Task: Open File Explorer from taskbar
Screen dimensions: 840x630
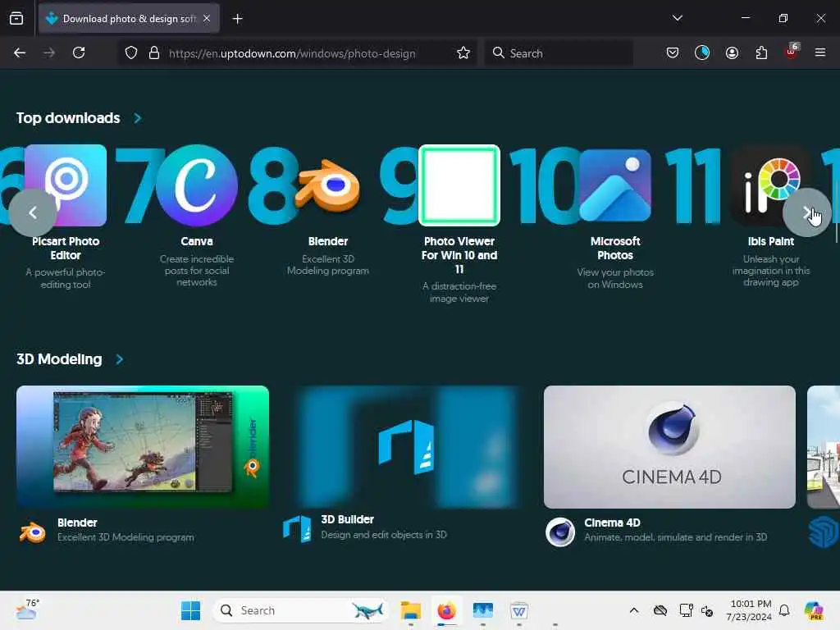Action: click(x=411, y=610)
